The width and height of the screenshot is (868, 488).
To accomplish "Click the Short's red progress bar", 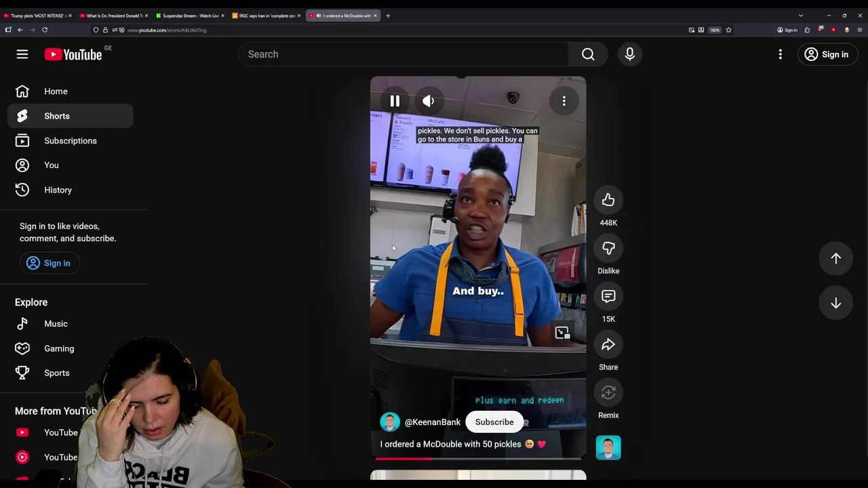I will click(478, 459).
